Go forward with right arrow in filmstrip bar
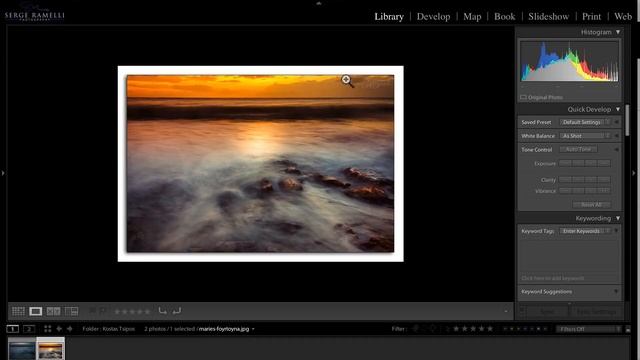Image resolution: width=640 pixels, height=360 pixels. (70, 329)
